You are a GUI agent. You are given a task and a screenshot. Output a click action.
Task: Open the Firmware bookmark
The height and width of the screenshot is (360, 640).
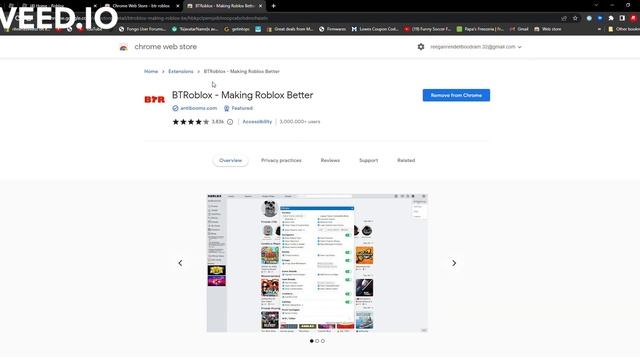332,29
